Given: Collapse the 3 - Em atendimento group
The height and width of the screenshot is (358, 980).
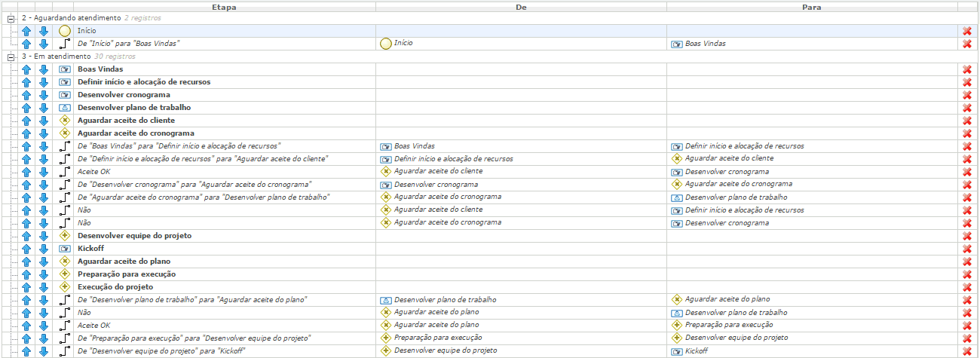Looking at the screenshot, I should (11, 57).
